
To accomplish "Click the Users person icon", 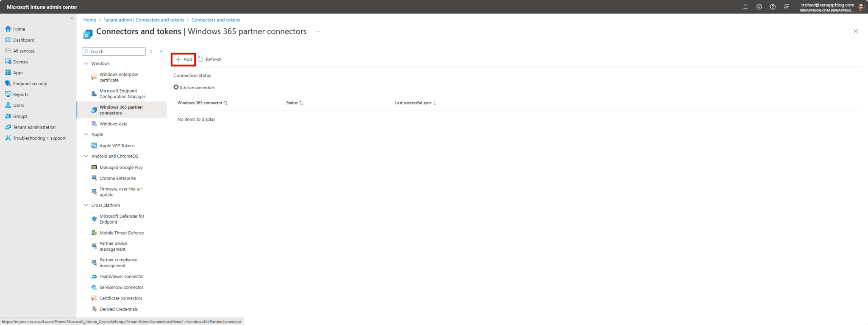I will [8, 105].
